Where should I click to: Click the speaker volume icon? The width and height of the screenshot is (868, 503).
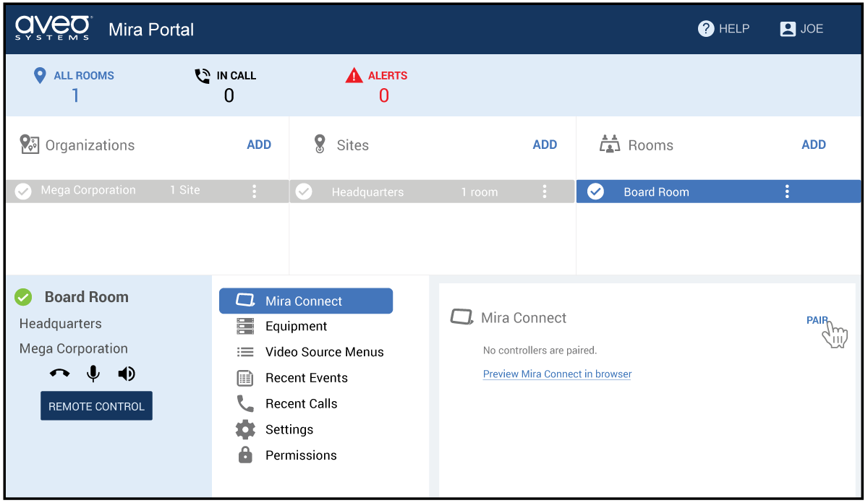(x=127, y=374)
